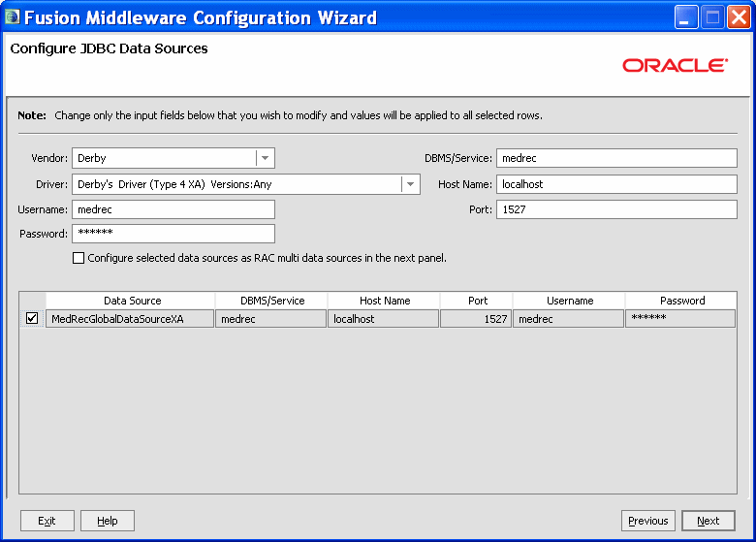The width and height of the screenshot is (756, 542).
Task: Click the Username input field
Action: (173, 209)
